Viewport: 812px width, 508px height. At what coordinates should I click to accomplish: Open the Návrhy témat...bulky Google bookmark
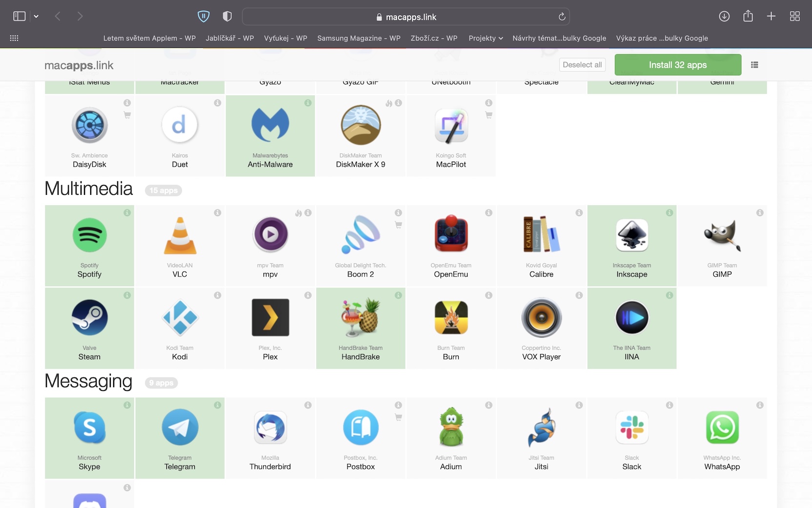(x=559, y=38)
